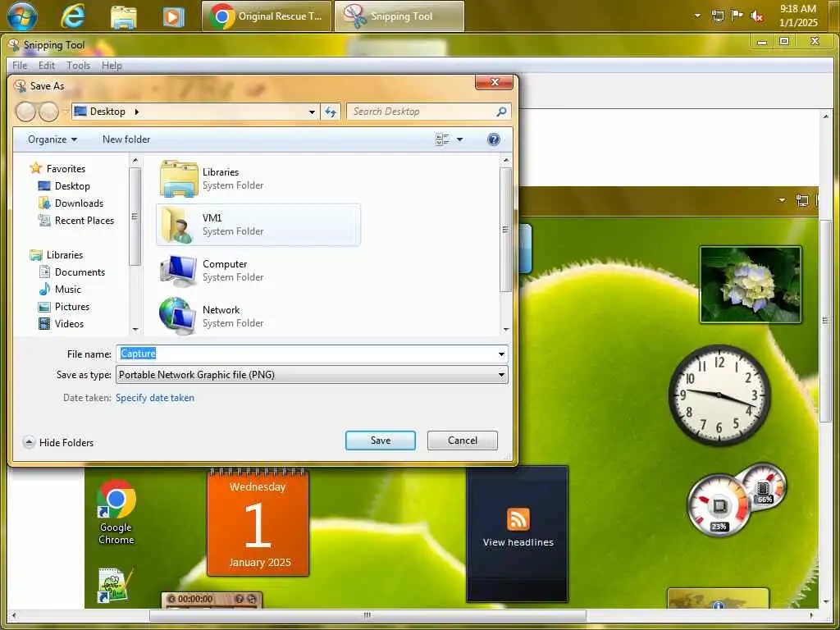
Task: Click the Back navigation button in Save As
Action: coord(25,112)
